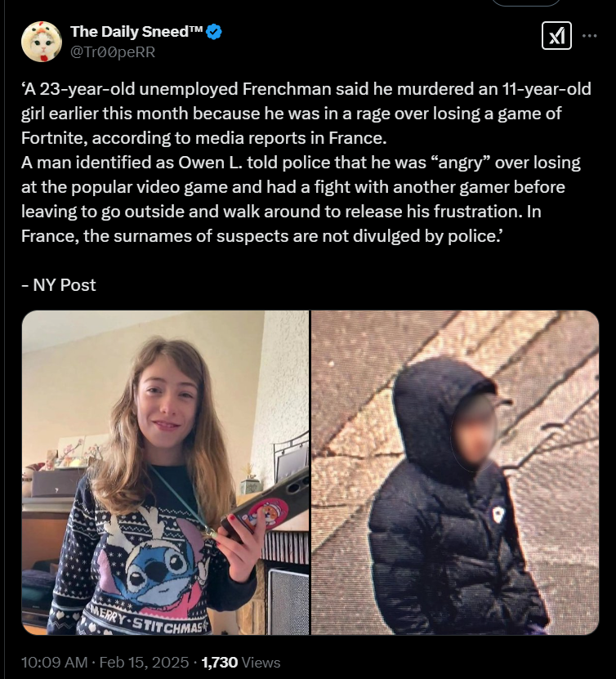Open the cat avatar profile picture
This screenshot has width=616, height=679.
(42, 42)
